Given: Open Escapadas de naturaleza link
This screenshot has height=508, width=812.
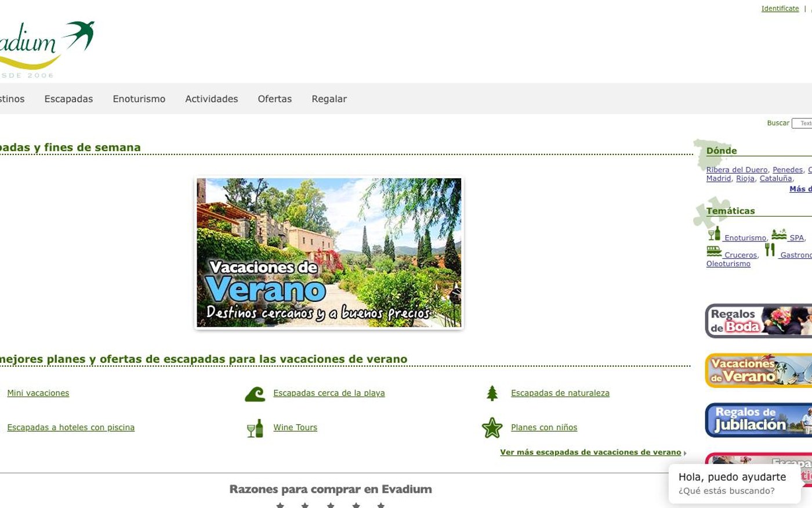Looking at the screenshot, I should 560,393.
